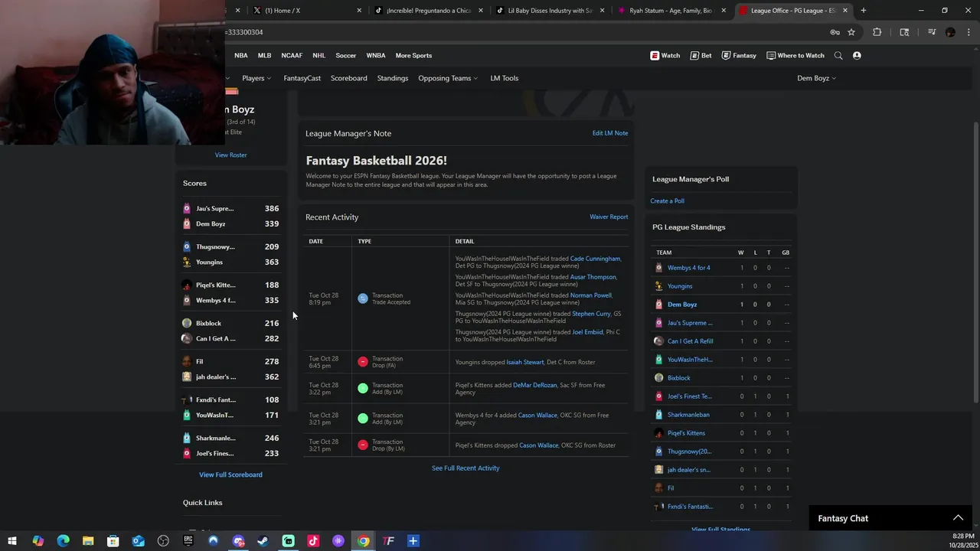Open Steam from the taskbar
This screenshot has height=551, width=980.
point(263,541)
